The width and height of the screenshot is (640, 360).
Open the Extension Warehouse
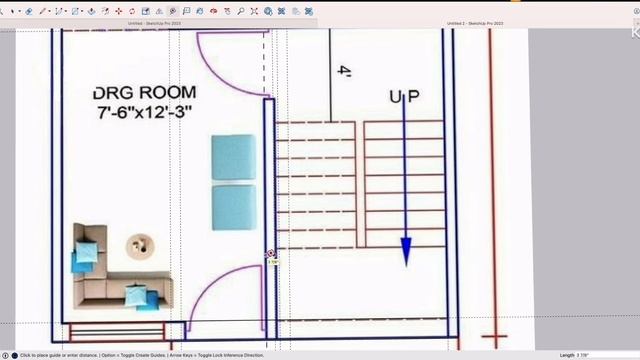point(282,11)
